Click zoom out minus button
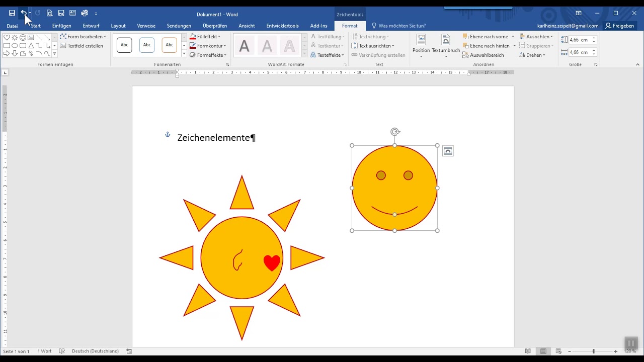Viewport: 644px width, 362px height. pos(570,351)
